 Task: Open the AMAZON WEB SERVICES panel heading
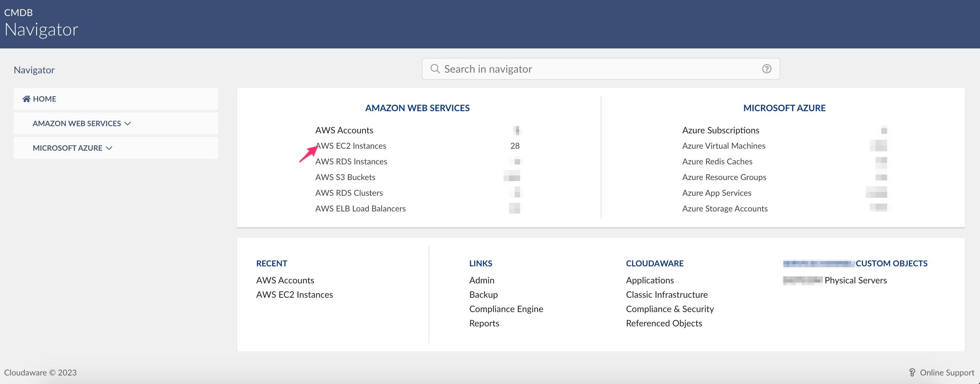tap(417, 108)
